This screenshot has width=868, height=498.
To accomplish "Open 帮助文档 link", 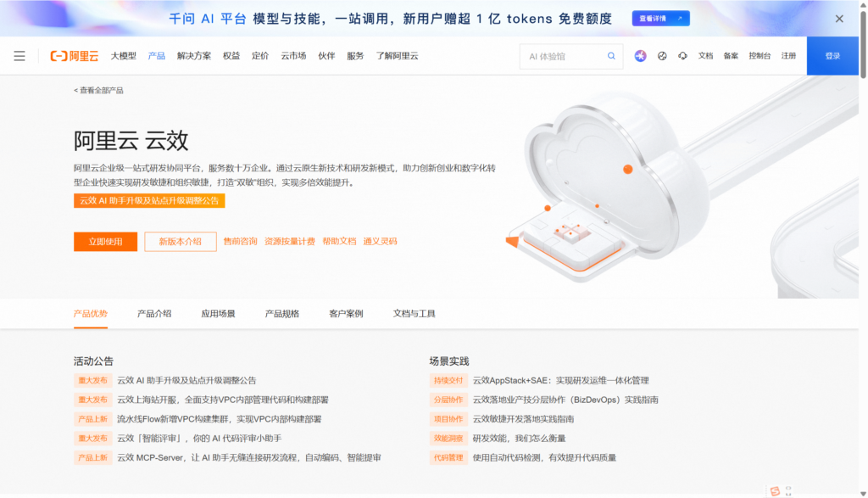I will 339,242.
